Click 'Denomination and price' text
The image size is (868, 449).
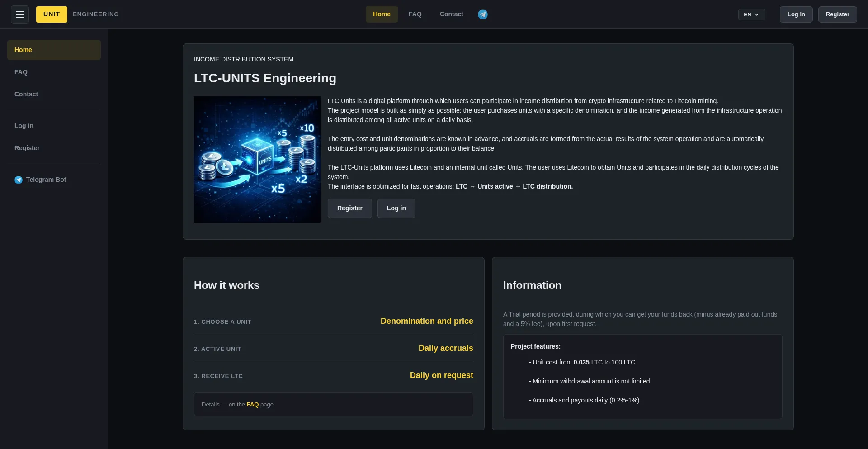pos(427,321)
